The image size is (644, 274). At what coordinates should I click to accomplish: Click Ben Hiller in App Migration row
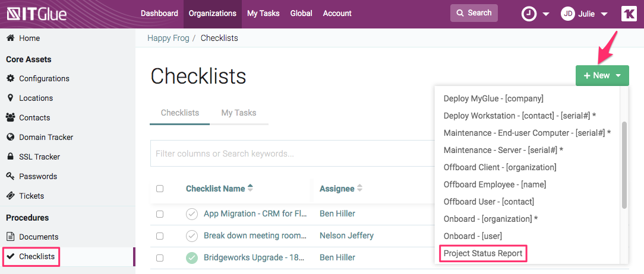[x=337, y=214]
